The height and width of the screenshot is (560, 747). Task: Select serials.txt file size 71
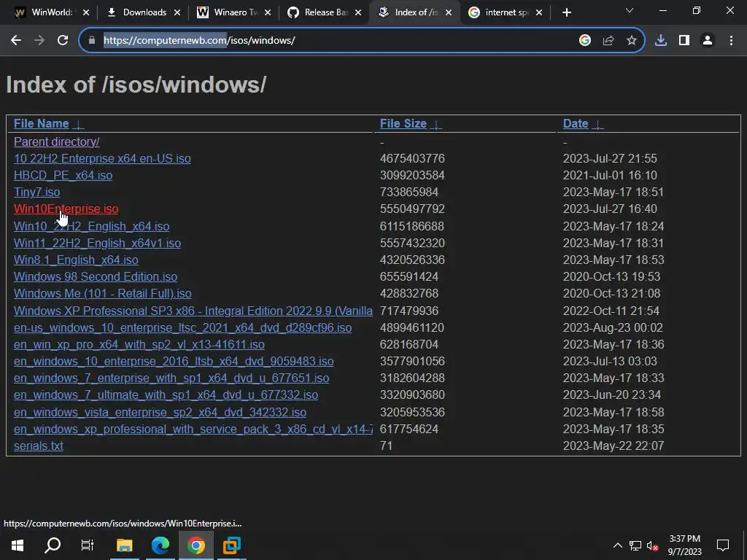[x=387, y=446]
